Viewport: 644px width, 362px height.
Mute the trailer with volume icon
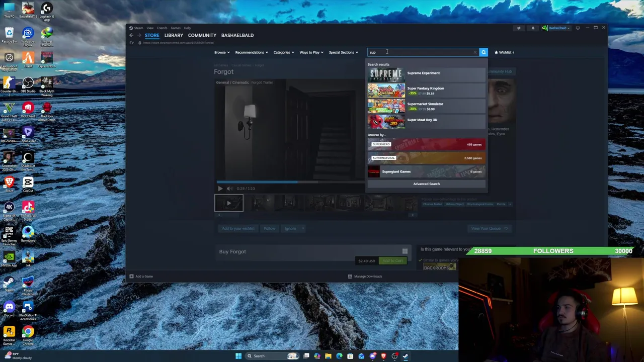coord(229,189)
